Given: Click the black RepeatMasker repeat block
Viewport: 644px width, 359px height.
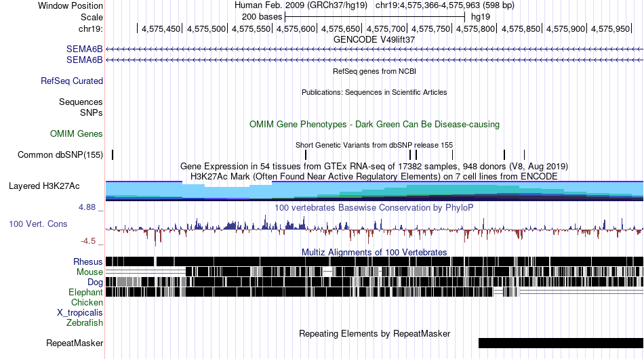Looking at the screenshot, I should tap(561, 343).
